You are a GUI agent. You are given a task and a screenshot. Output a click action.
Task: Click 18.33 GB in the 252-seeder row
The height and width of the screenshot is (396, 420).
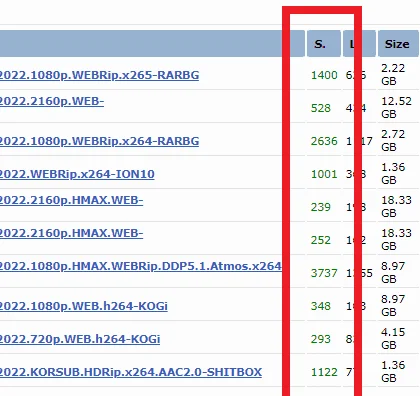396,240
